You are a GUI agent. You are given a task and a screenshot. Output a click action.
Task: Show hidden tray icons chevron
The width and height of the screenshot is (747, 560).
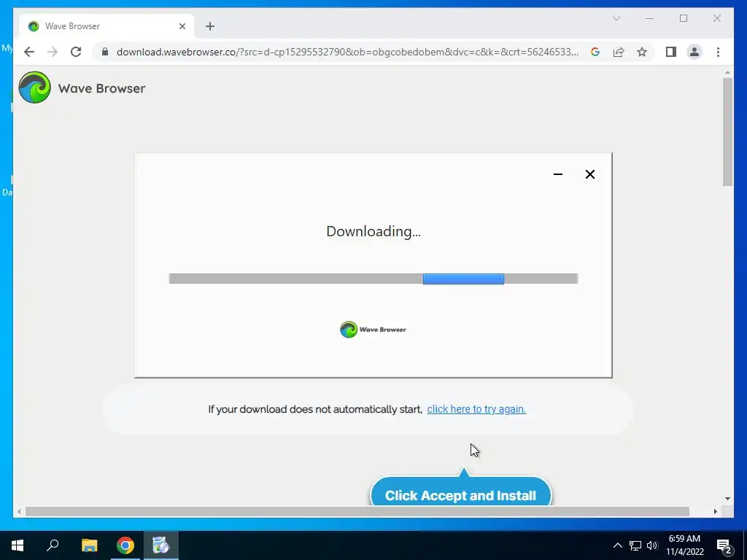pyautogui.click(x=617, y=545)
